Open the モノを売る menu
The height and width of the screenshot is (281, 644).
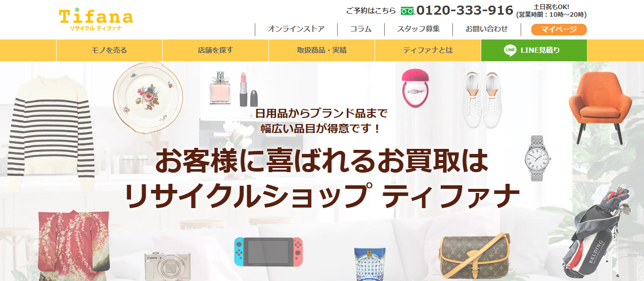click(109, 50)
